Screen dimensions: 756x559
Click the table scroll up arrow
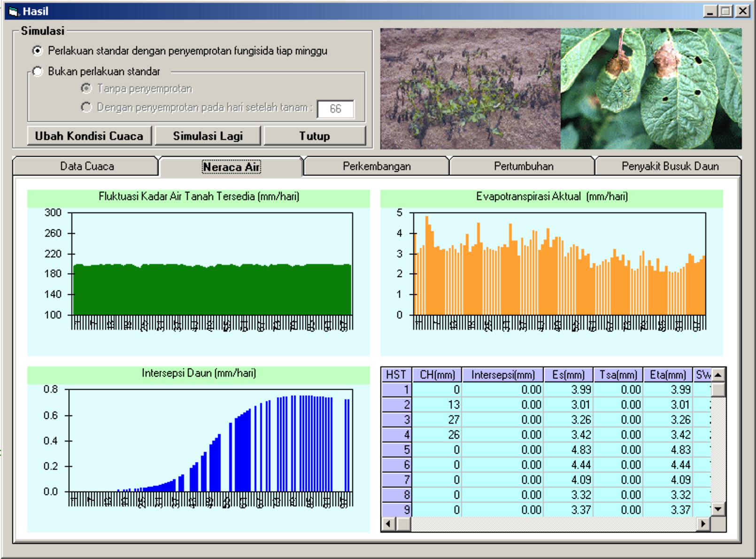point(718,375)
